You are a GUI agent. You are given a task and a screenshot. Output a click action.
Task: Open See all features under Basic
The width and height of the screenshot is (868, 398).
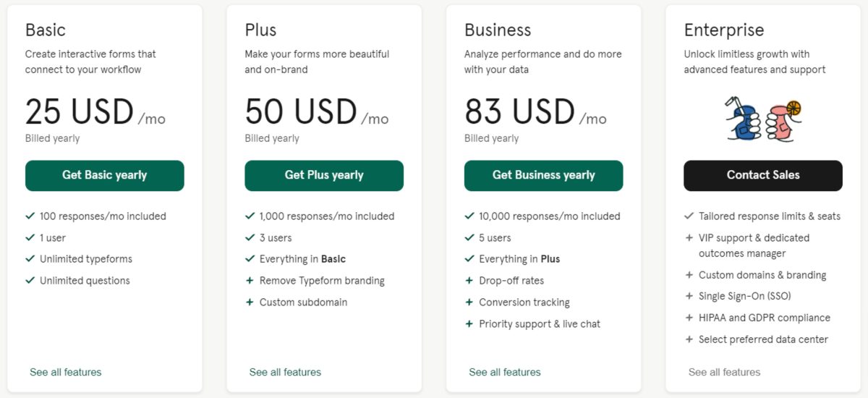(x=66, y=372)
